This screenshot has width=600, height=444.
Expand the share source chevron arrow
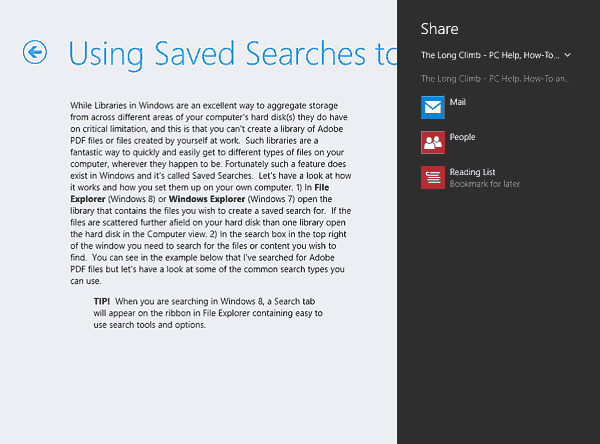coord(567,55)
